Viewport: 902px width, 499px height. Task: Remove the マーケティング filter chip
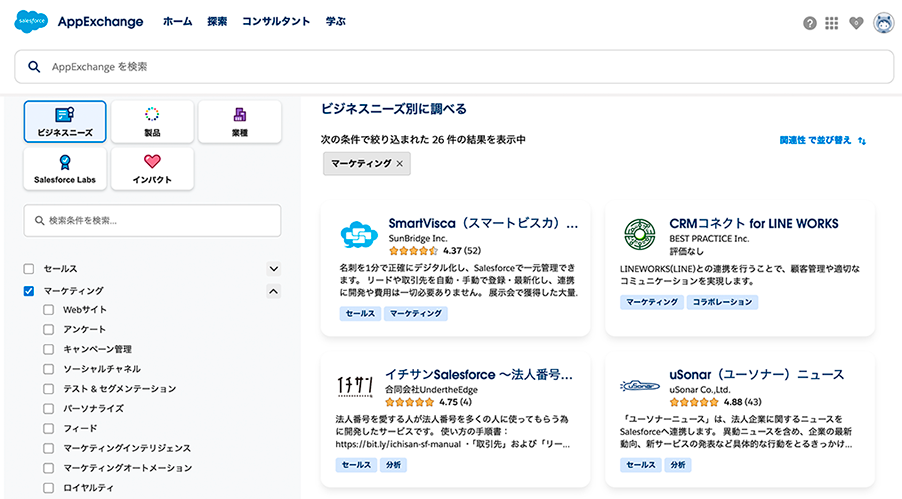(x=400, y=163)
